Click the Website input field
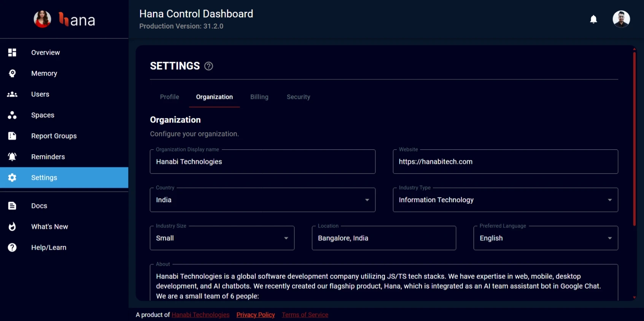Screen dimensions: 644x321 [x=505, y=162]
